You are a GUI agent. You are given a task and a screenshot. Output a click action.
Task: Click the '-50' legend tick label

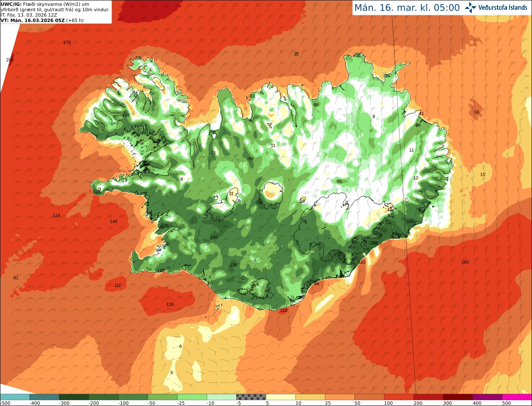pos(153,403)
